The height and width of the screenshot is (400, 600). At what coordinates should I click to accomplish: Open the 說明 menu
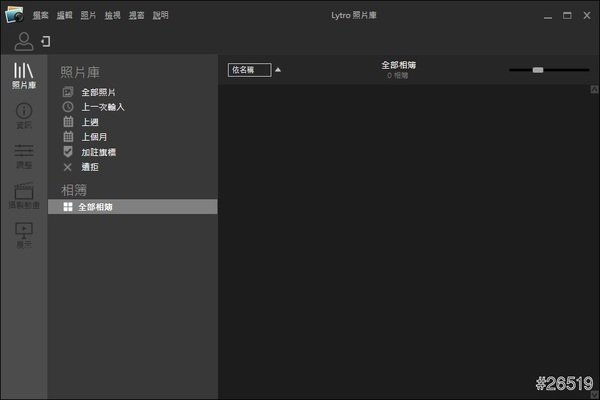(160, 16)
